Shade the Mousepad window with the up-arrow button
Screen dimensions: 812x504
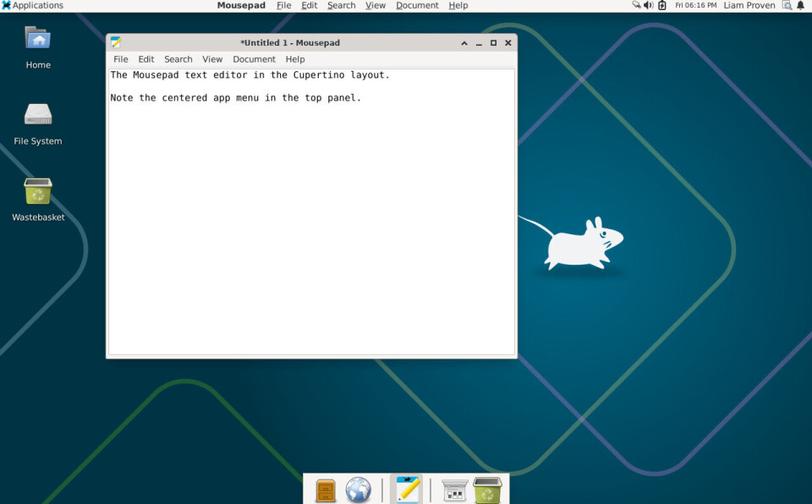tap(464, 43)
